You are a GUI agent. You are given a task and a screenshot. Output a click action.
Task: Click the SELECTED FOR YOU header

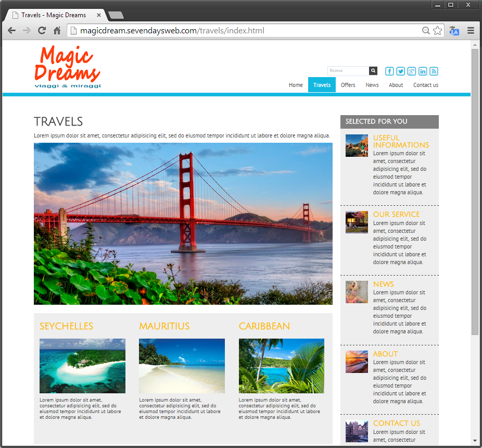pos(389,121)
